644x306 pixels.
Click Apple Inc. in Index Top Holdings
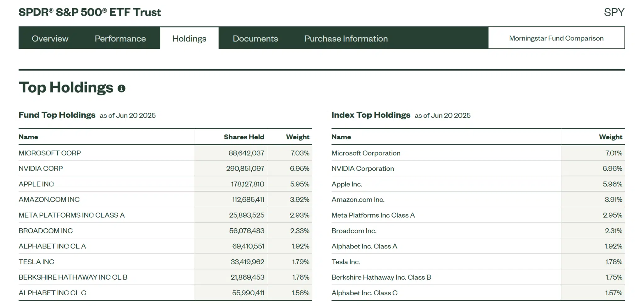tap(347, 184)
